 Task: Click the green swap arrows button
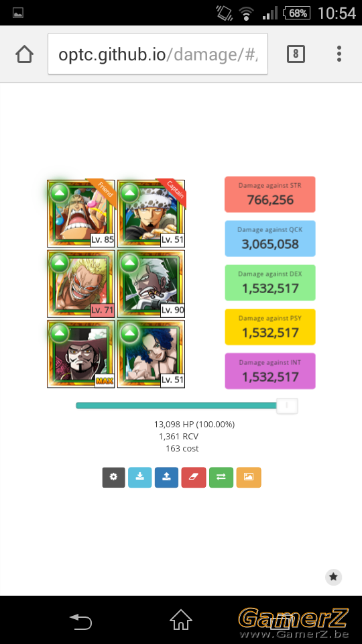[x=221, y=477]
